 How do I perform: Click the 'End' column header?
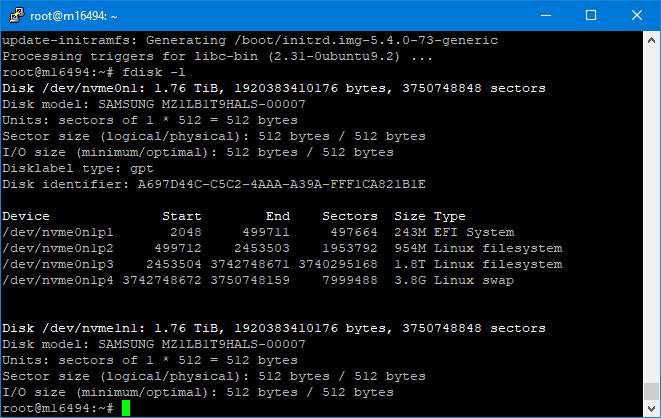(278, 216)
